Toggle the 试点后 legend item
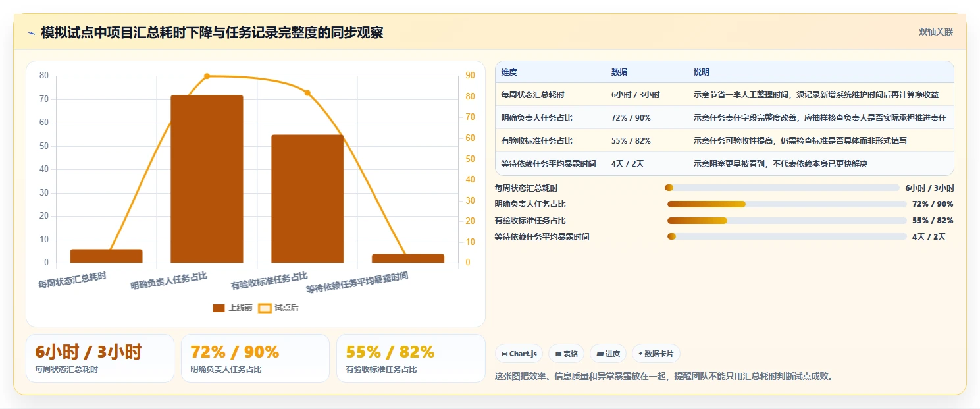Image resolution: width=980 pixels, height=409 pixels. [278, 308]
